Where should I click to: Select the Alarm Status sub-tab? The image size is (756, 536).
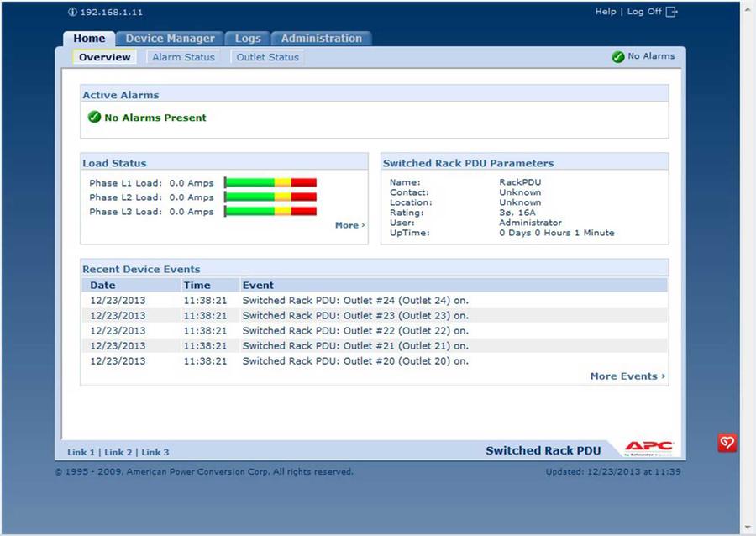tap(183, 57)
